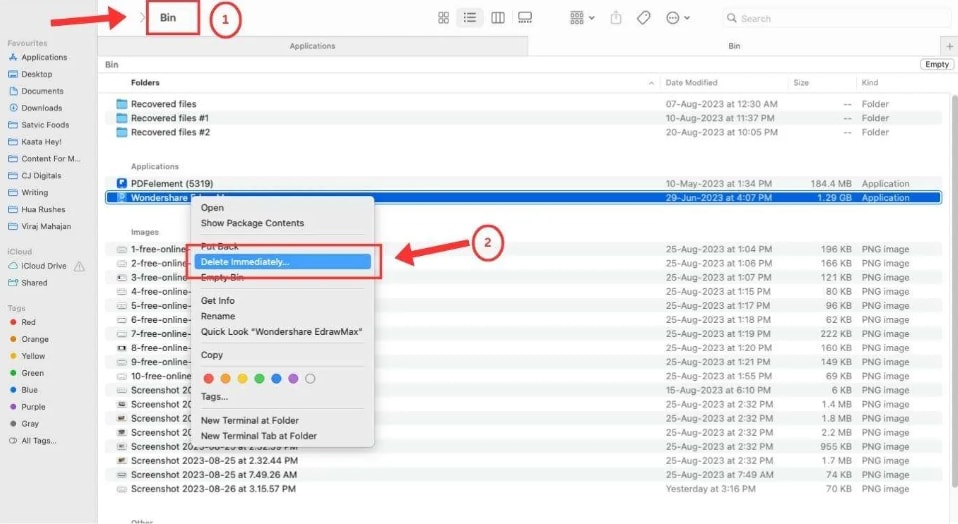Click the Share toolbar icon

616,18
